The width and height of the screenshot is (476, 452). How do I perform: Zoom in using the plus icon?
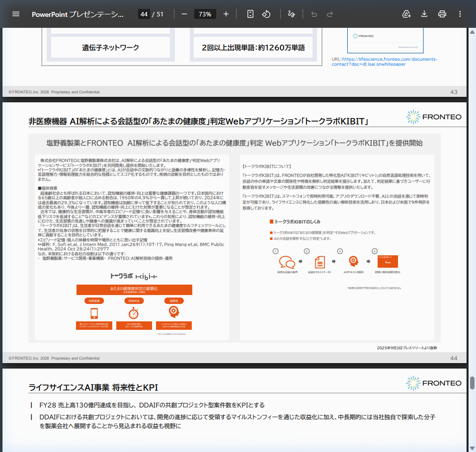[x=226, y=14]
